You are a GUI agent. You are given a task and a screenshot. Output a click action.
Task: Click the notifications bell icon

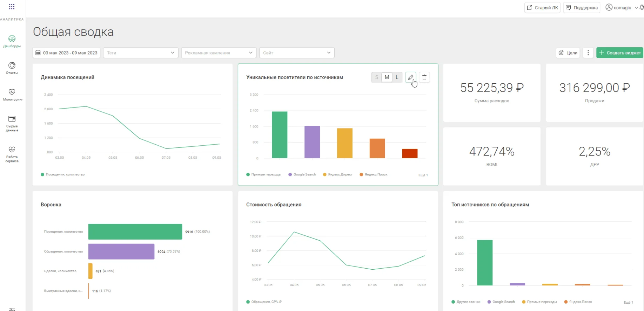pos(642,7)
